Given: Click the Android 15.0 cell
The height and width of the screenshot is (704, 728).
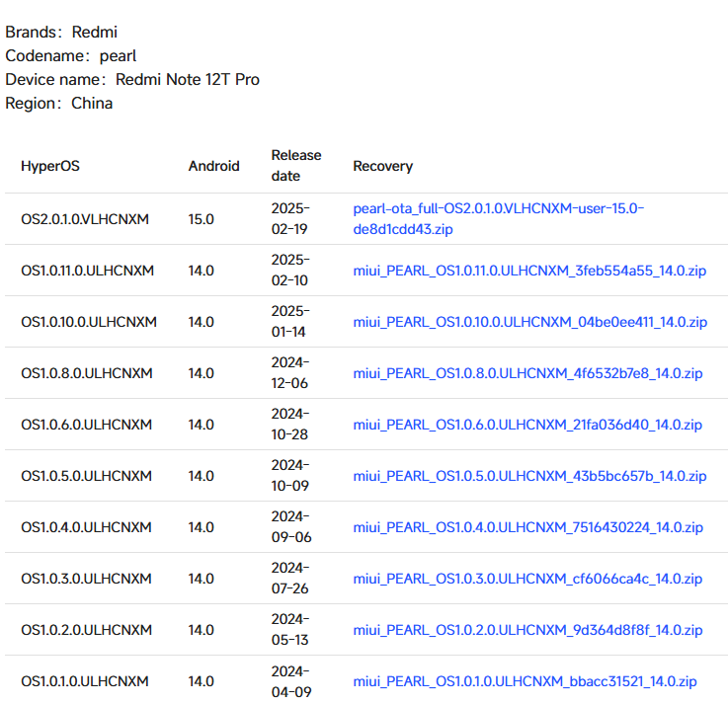Looking at the screenshot, I should click(201, 219).
